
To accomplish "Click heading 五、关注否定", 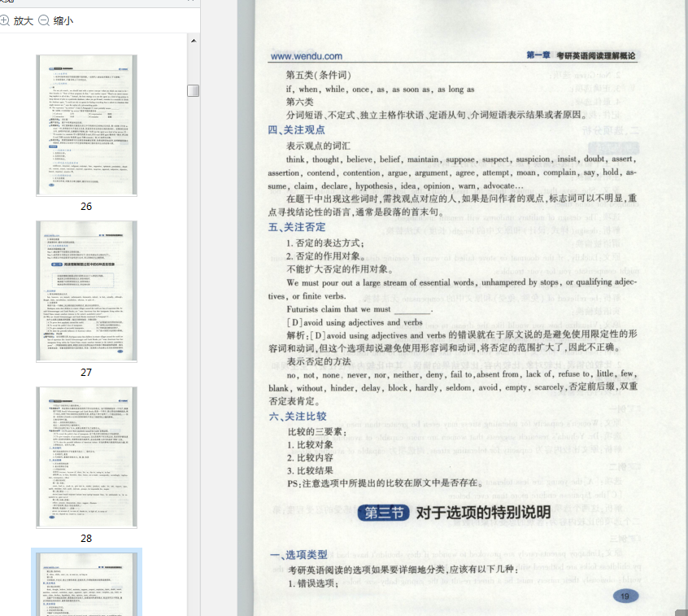I will [x=297, y=227].
